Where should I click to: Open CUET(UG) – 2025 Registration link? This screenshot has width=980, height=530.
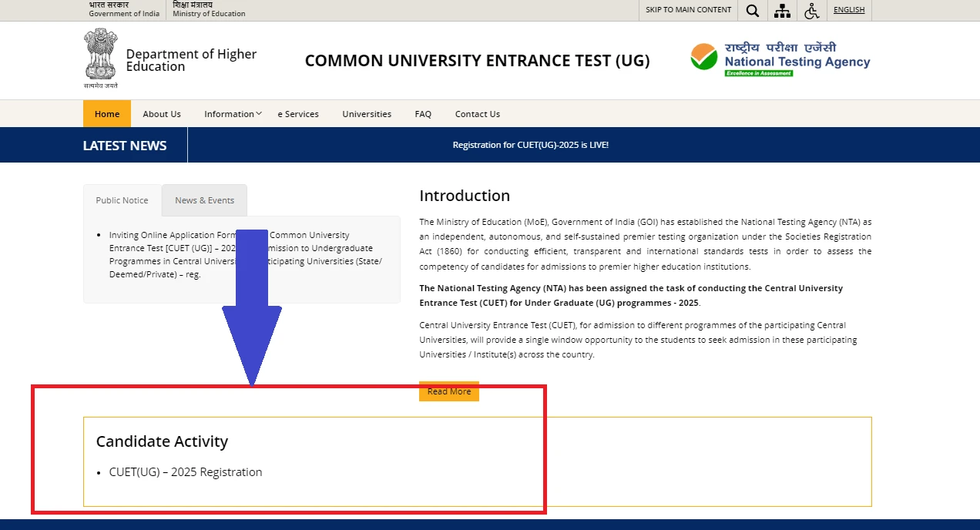186,471
